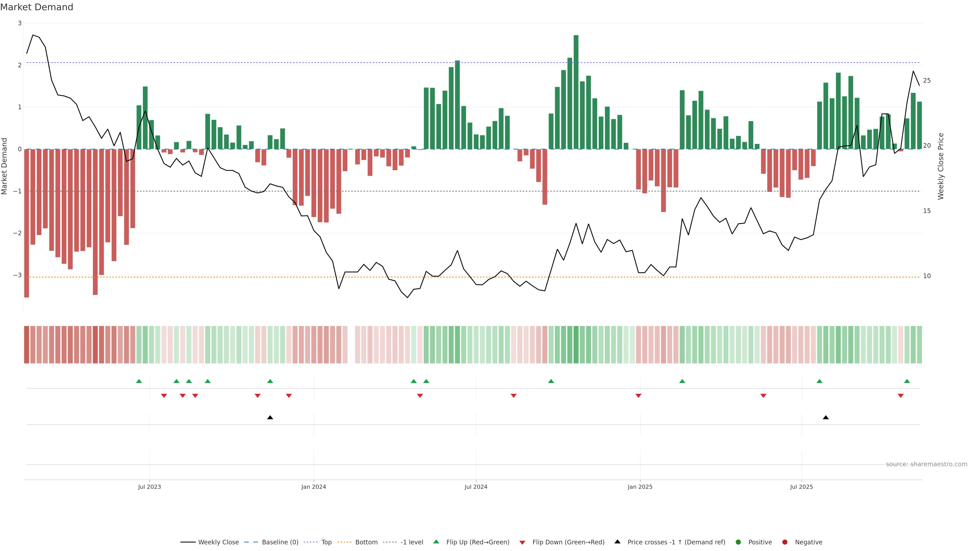Click the last green flip-up marker on right

[907, 381]
